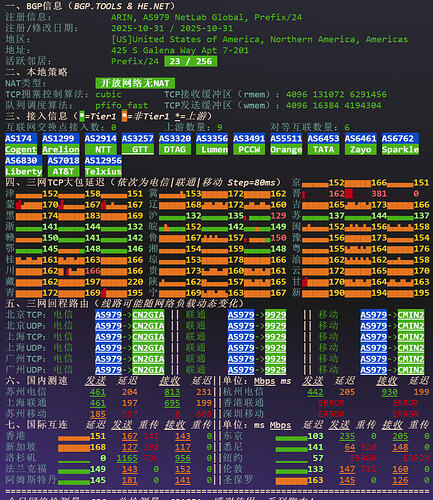Click the AS6453 tag
Image resolution: width=433 pixels, height=500 pixels.
[323, 138]
